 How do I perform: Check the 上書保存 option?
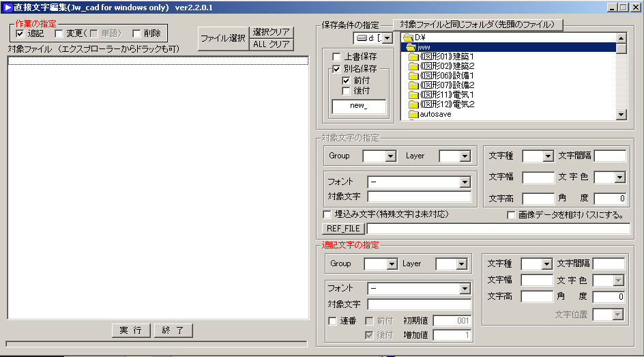[x=336, y=57]
